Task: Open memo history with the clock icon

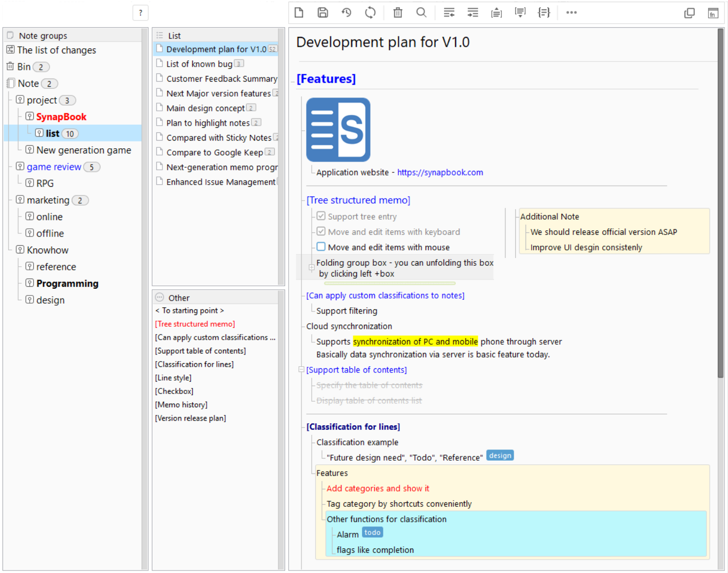Action: [x=347, y=13]
